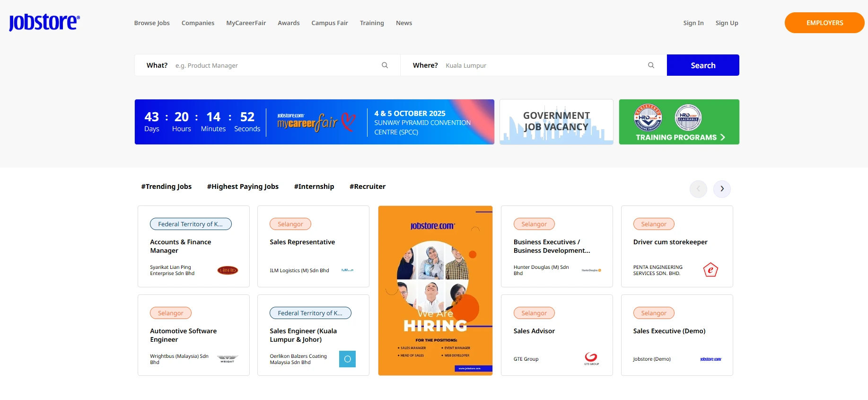Click Syarikat Lian Ping Enterprise text
Image resolution: width=868 pixels, height=400 pixels.
coord(172,270)
